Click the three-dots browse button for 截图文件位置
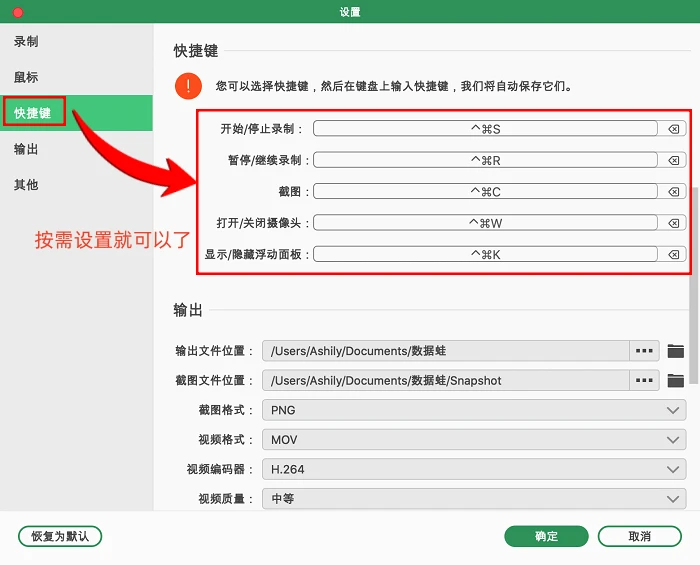 (644, 380)
